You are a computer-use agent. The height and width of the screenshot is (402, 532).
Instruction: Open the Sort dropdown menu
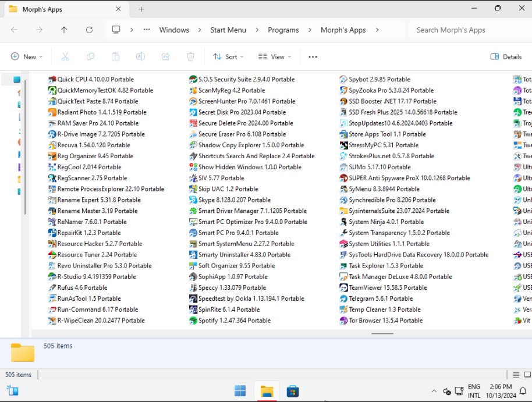tap(228, 56)
